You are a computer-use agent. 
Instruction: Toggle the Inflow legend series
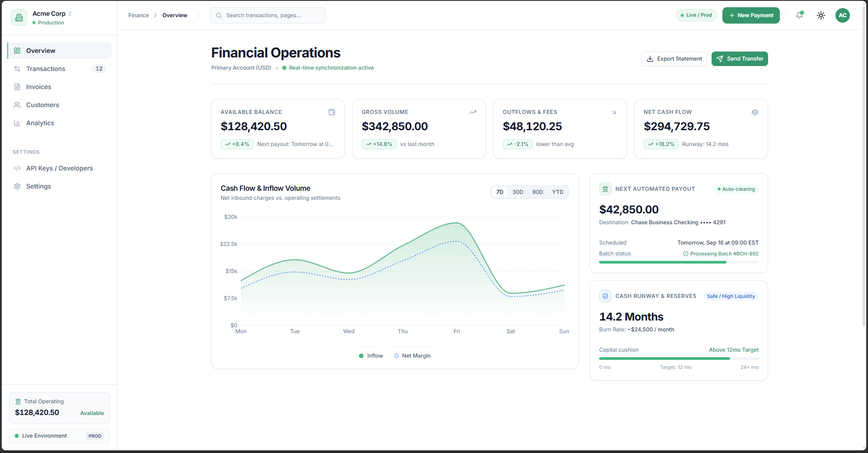(x=371, y=356)
